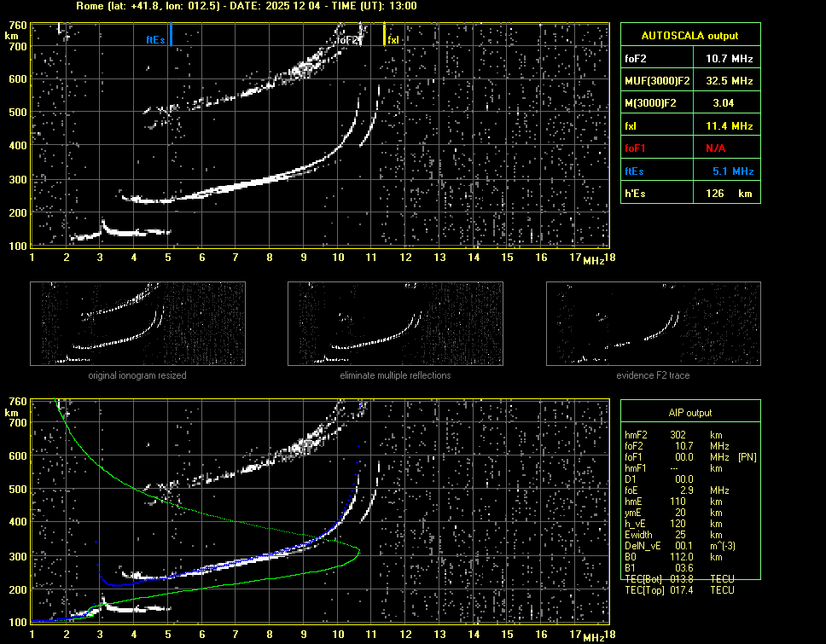Click the AIP output panel header
This screenshot has width=826, height=644.
[689, 413]
